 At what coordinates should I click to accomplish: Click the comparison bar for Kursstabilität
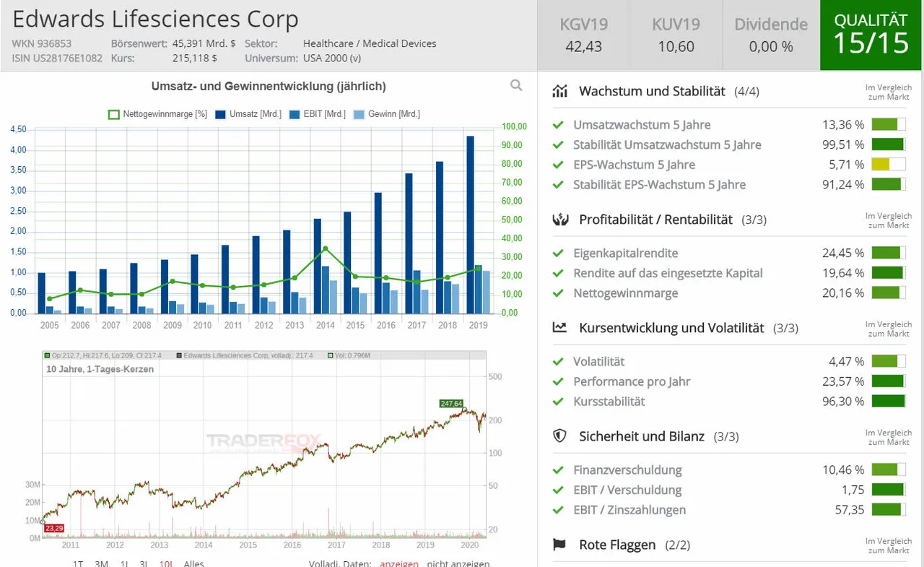(889, 402)
